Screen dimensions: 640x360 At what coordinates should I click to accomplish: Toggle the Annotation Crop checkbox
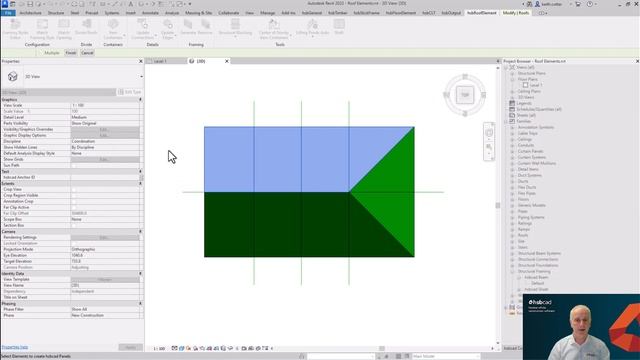coord(74,202)
